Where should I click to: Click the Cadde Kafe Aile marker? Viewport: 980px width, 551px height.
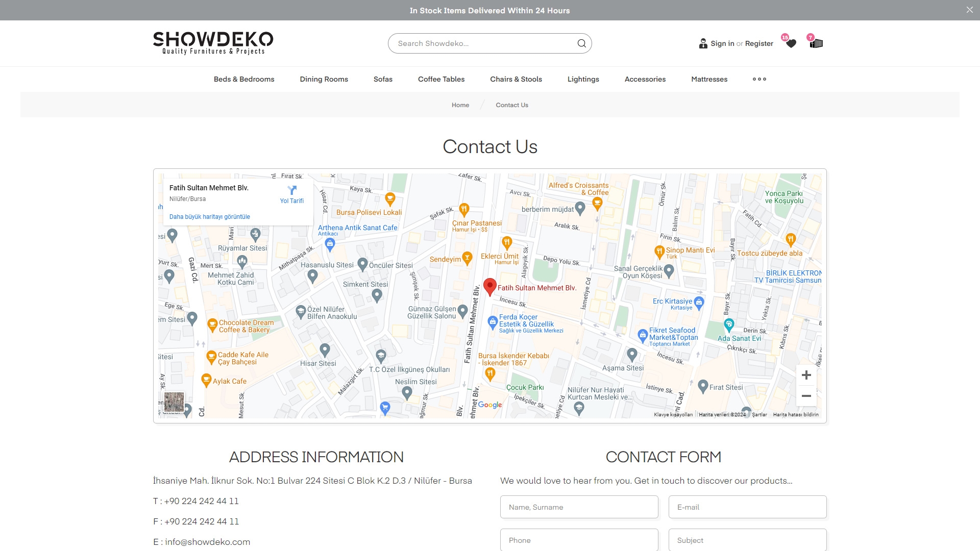coord(211,357)
